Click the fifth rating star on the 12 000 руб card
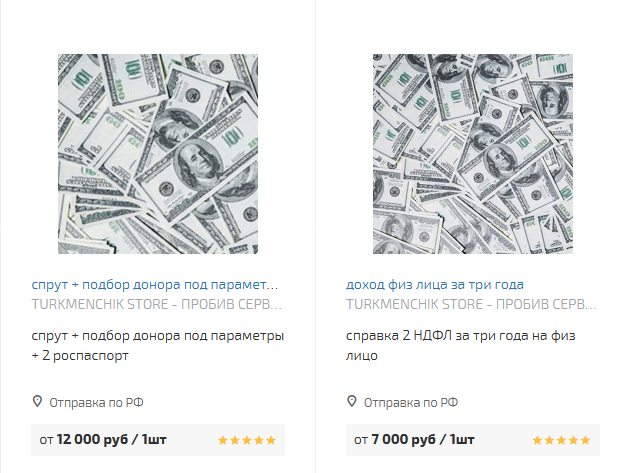The width and height of the screenshot is (624, 473). click(x=270, y=440)
